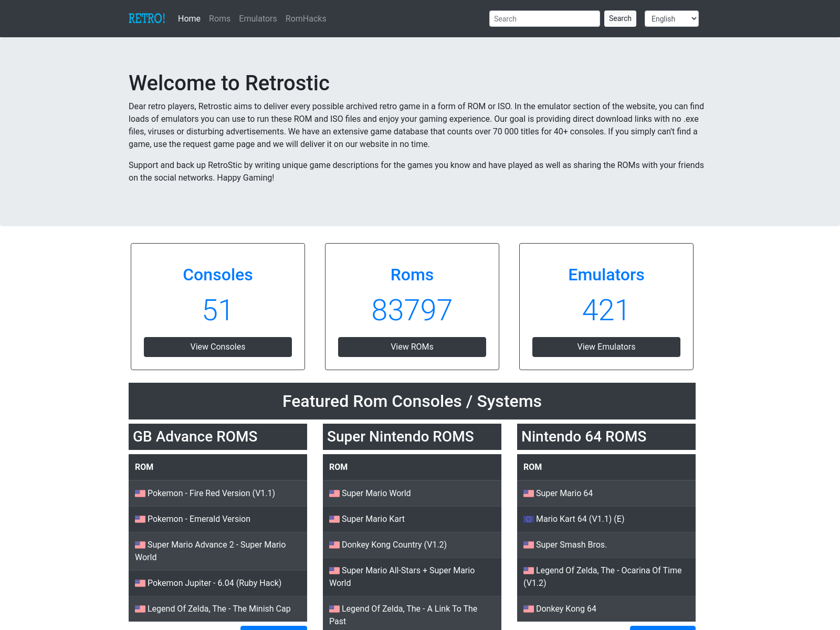Click the Welcome to Retrostic heading
The height and width of the screenshot is (630, 840).
(x=229, y=83)
